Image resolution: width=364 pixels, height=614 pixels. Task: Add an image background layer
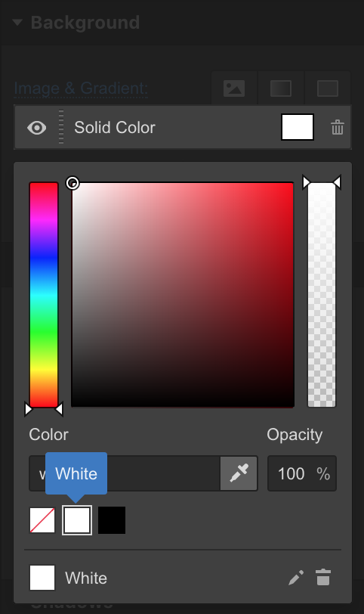pos(234,88)
